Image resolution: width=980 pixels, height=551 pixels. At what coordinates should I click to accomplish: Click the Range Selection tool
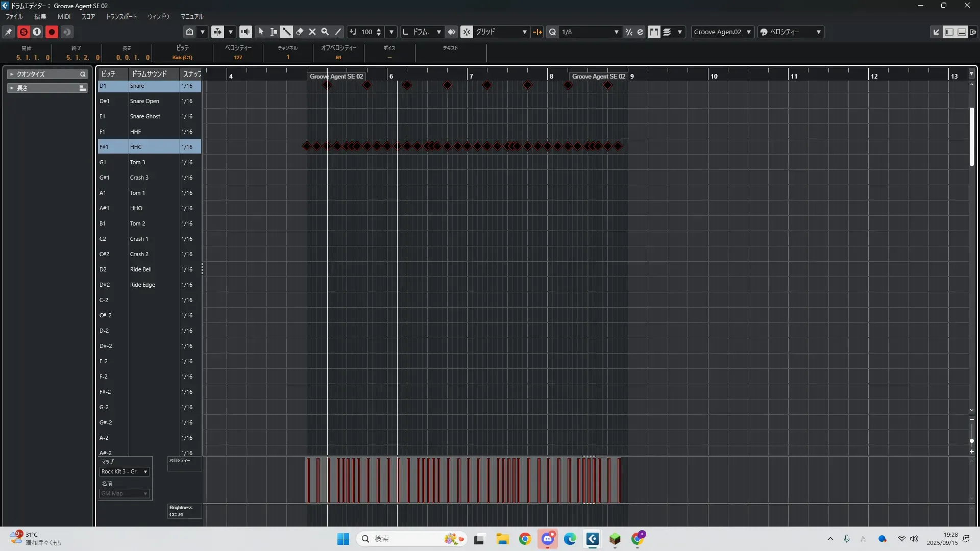[274, 32]
